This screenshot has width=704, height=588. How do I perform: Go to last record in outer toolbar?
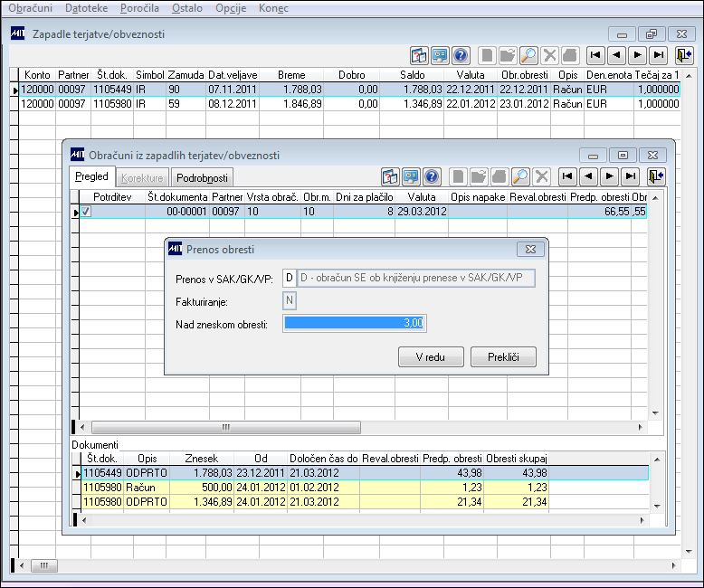(658, 55)
